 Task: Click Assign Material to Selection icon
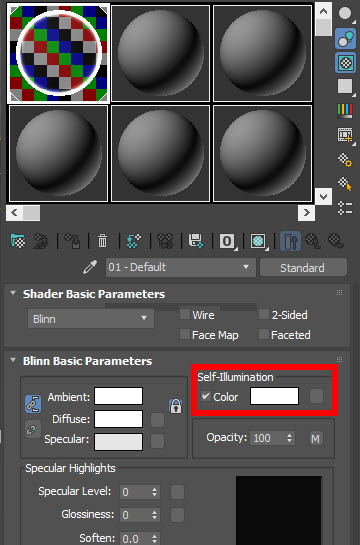point(72,241)
